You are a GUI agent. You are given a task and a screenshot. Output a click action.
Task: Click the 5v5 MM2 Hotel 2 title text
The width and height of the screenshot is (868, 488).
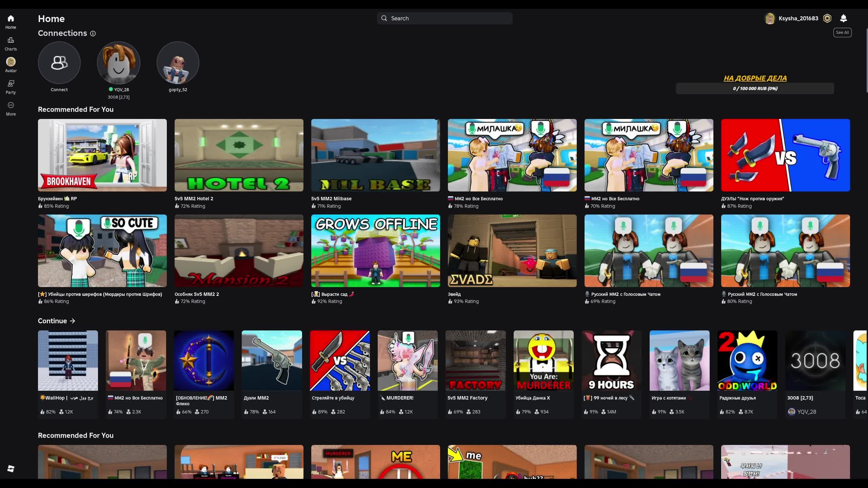pyautogui.click(x=194, y=199)
